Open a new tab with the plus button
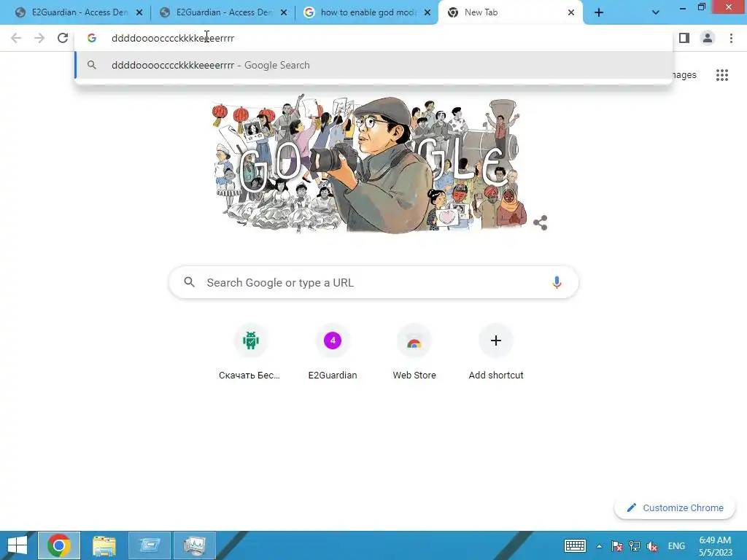The height and width of the screenshot is (560, 747). tap(599, 12)
